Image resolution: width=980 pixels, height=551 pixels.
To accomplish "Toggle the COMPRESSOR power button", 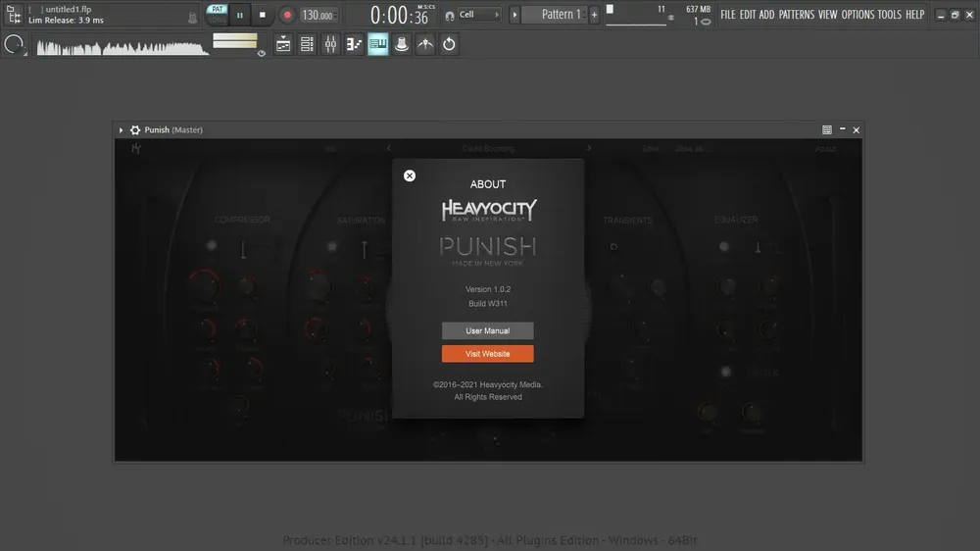I will (212, 246).
